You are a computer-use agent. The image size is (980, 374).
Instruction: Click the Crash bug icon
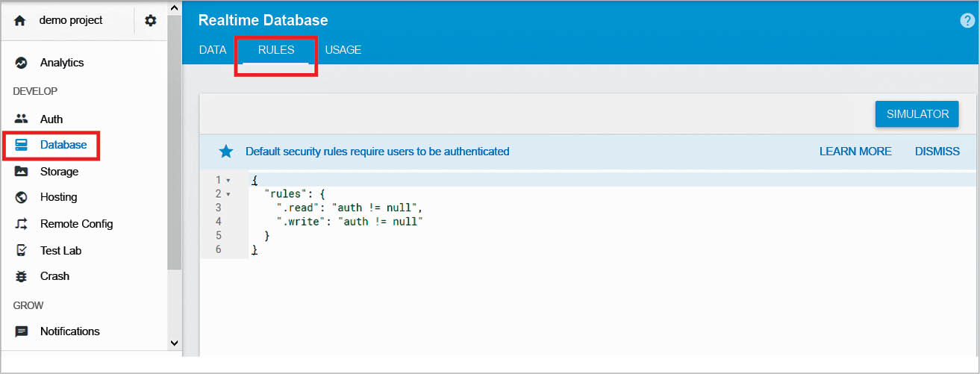point(22,276)
